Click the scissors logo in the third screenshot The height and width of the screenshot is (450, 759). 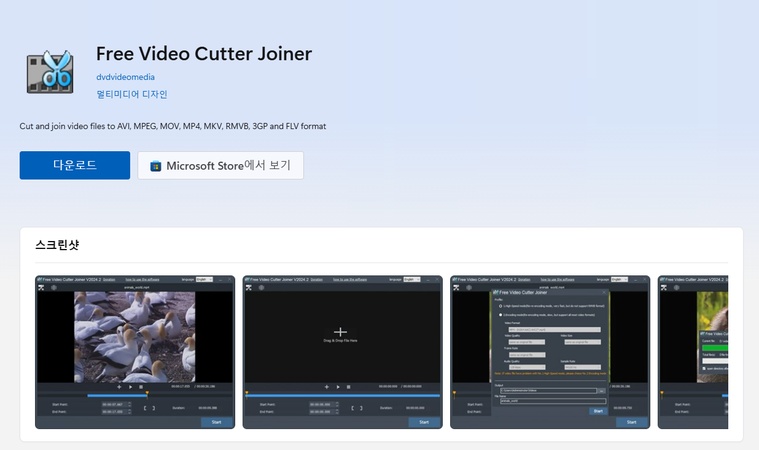457,288
